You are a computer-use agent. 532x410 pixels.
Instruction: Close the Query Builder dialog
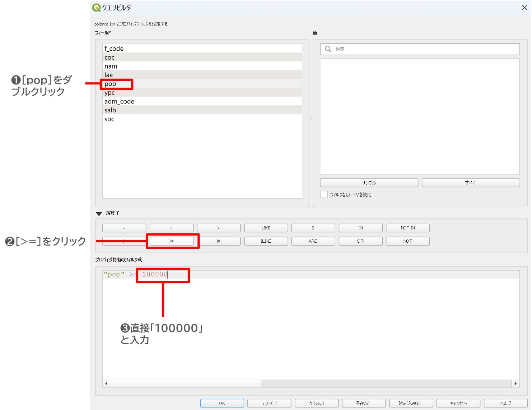click(524, 8)
